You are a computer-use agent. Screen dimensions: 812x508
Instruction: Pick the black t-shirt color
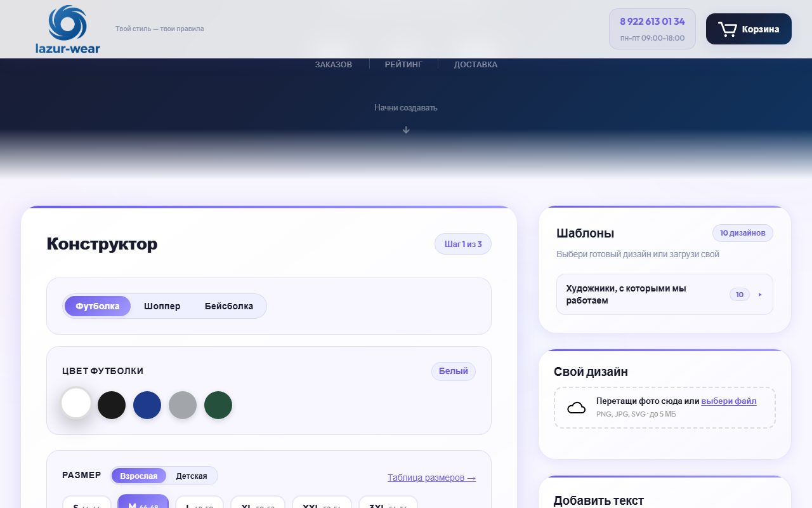[x=112, y=405]
